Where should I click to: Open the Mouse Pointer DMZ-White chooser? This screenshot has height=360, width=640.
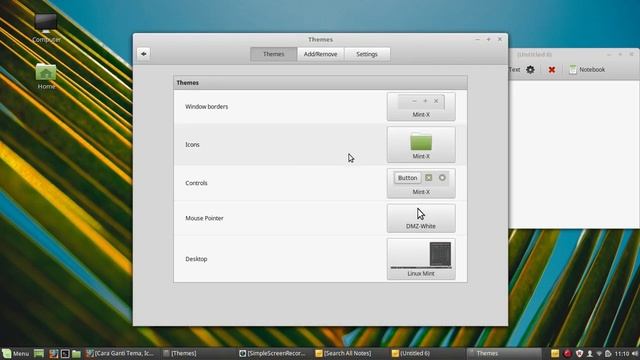421,218
